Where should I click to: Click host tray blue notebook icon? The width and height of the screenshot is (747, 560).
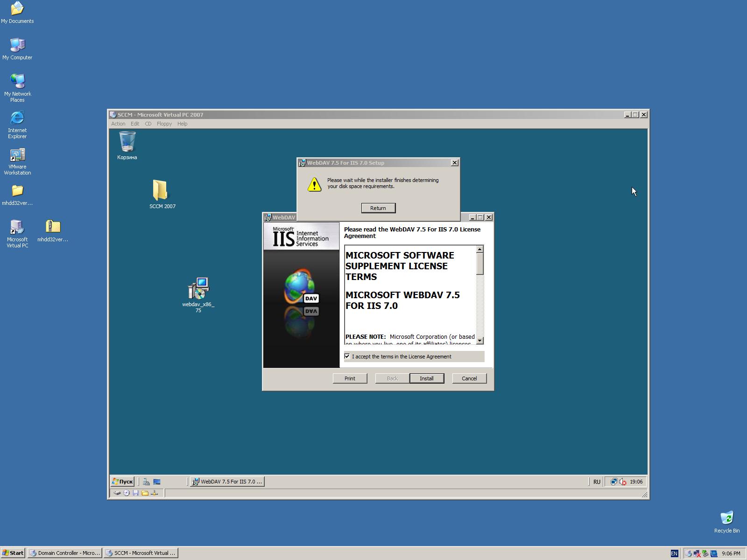tap(714, 553)
